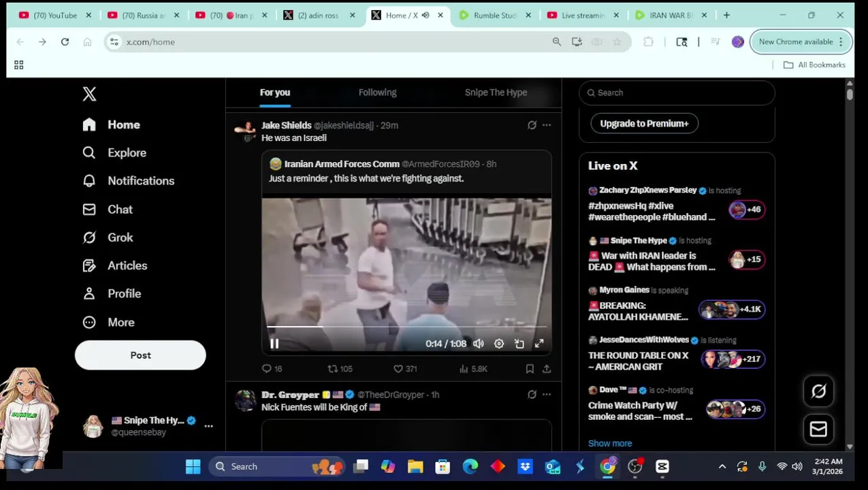View analytics of Jake Shields post
Screen dimensions: 868x490
473,369
